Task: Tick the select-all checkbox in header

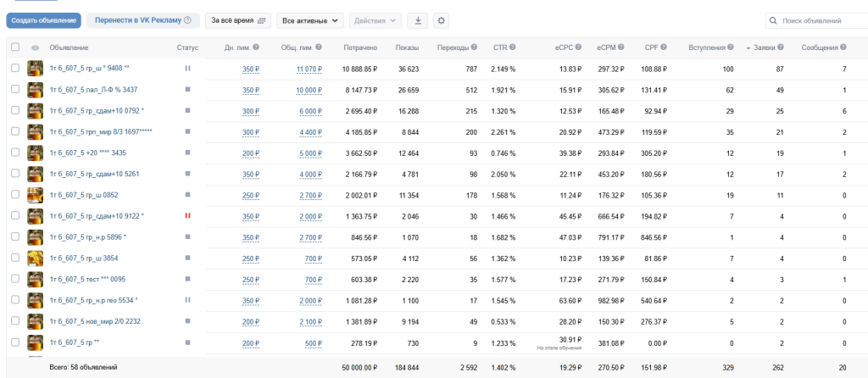Action: click(x=15, y=47)
